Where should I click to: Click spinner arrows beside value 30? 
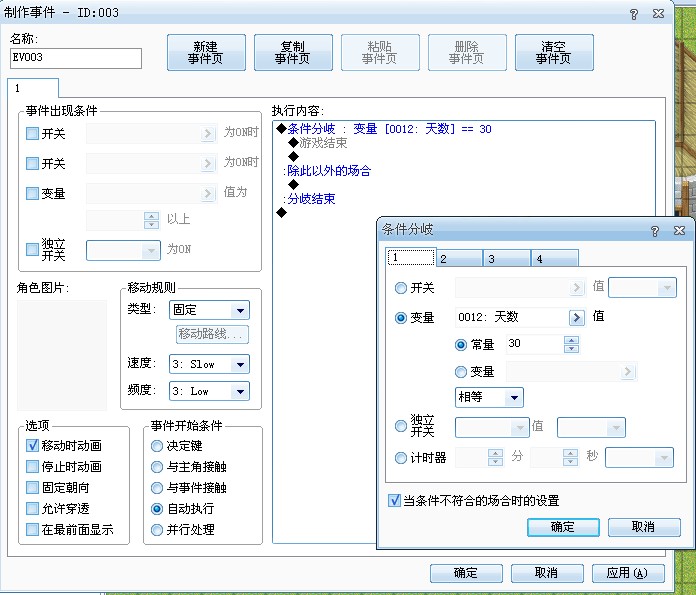click(x=571, y=344)
